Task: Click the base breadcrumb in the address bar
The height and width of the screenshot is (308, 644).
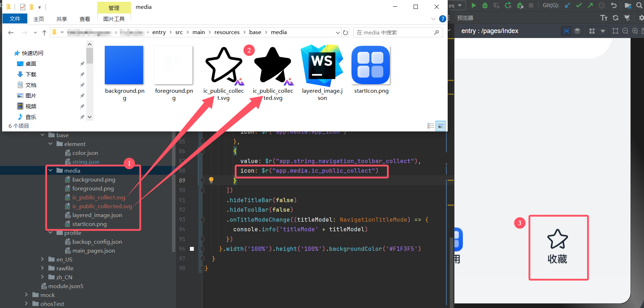Action: click(x=255, y=32)
